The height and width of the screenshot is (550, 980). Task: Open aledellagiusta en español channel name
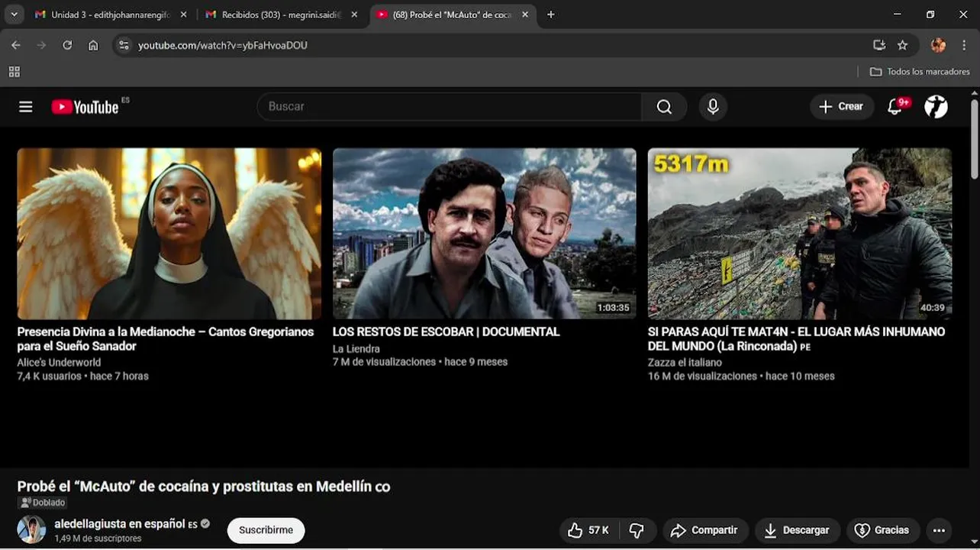click(120, 524)
